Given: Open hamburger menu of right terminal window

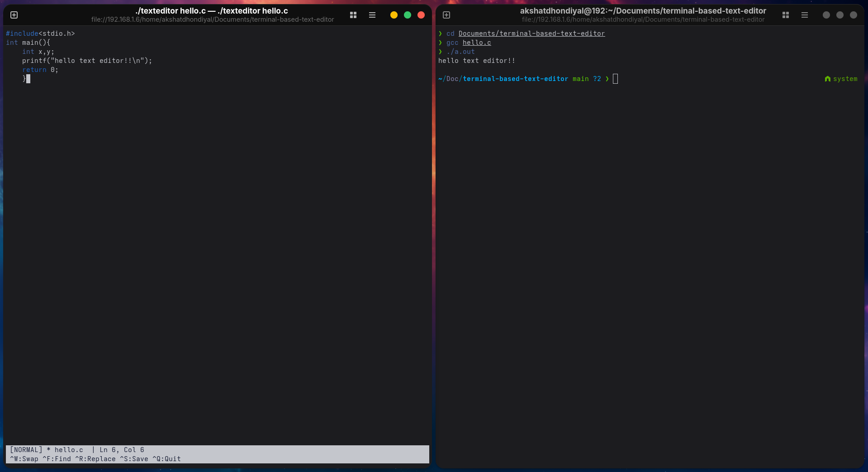Looking at the screenshot, I should point(805,15).
